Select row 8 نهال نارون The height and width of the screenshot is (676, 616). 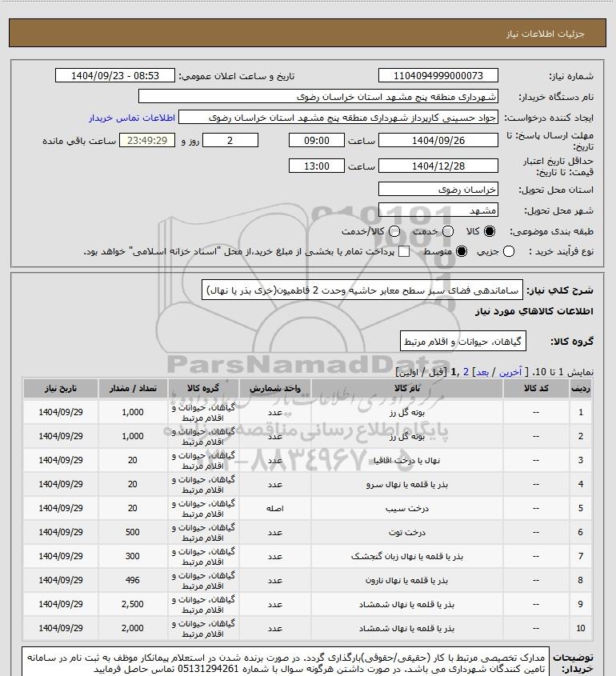tap(308, 580)
